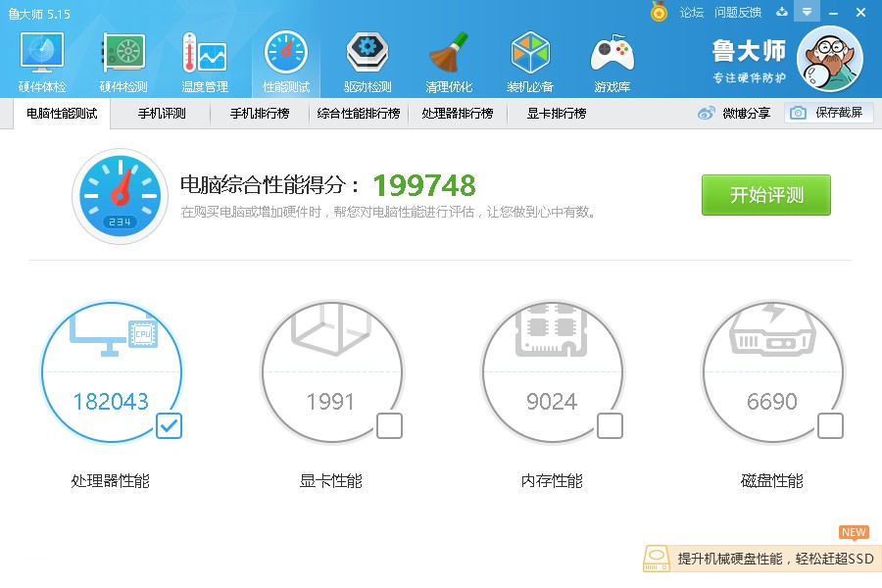882x588 pixels.
Task: Click the orange NEW badge
Action: point(854,532)
